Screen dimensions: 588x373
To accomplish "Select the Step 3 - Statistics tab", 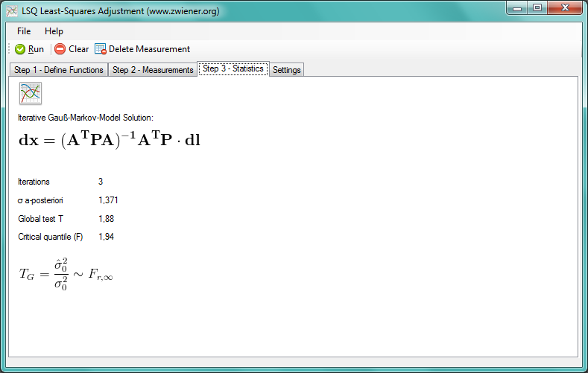I will coord(233,69).
